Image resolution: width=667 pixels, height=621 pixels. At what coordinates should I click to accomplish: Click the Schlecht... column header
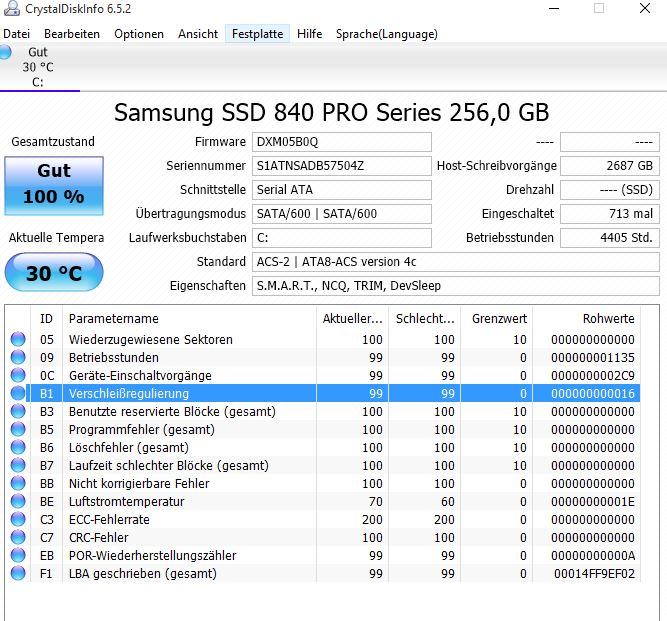pos(425,319)
